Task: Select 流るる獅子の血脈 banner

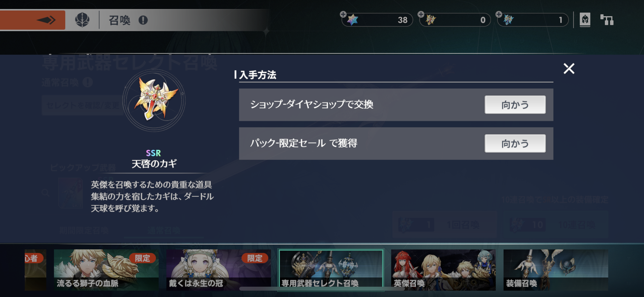Action: pyautogui.click(x=106, y=270)
